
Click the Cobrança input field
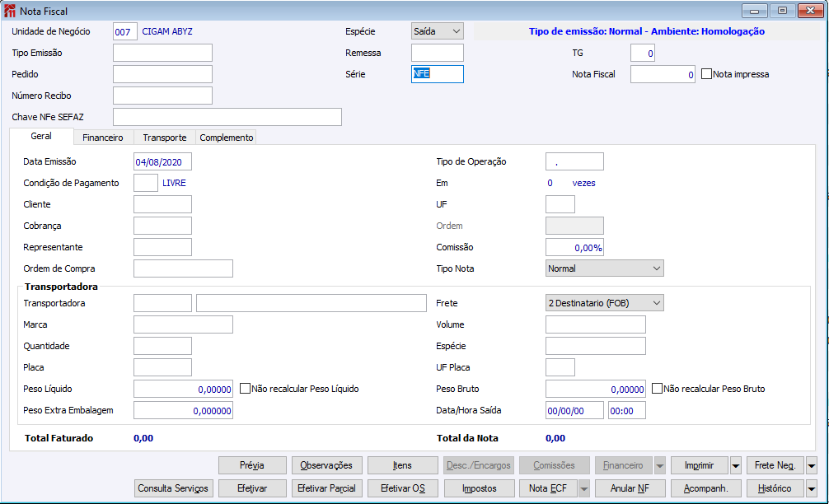[x=162, y=226]
